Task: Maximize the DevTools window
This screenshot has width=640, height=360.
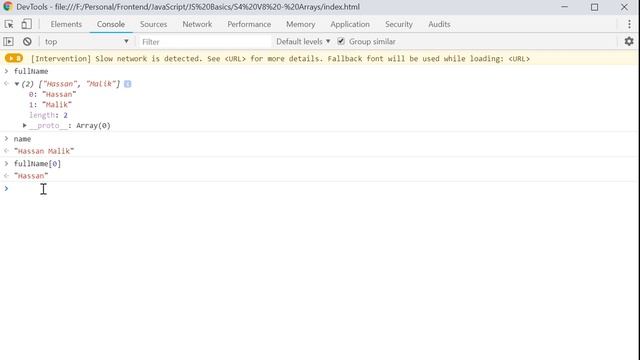Action: click(x=594, y=7)
